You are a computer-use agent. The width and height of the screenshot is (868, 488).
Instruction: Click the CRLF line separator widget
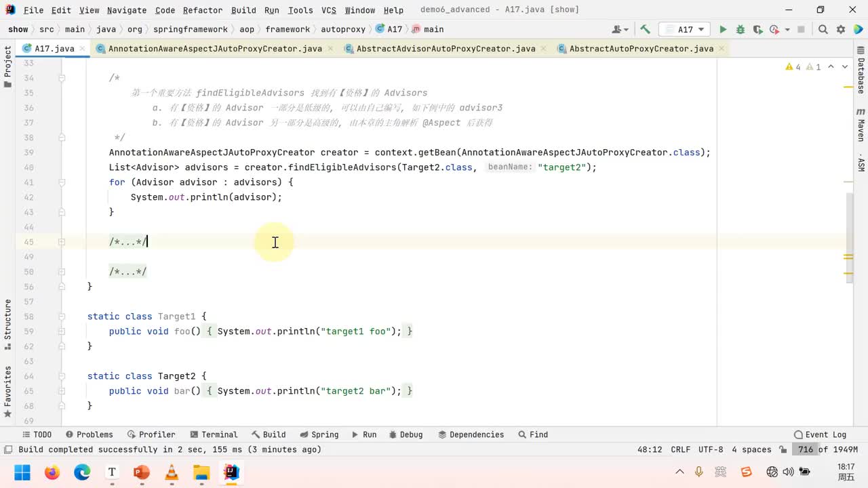pyautogui.click(x=680, y=449)
